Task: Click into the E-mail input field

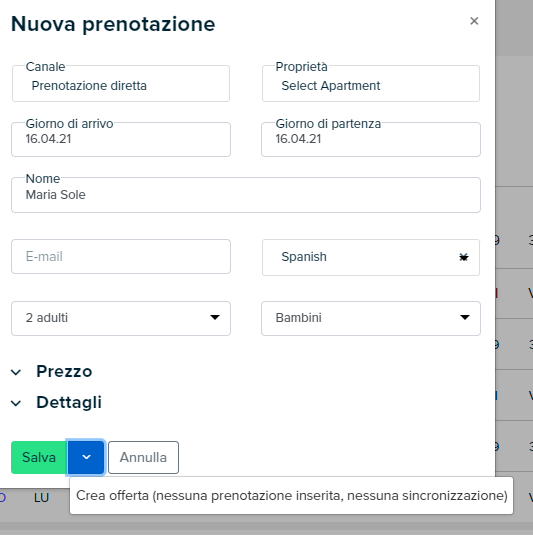Action: click(x=121, y=257)
